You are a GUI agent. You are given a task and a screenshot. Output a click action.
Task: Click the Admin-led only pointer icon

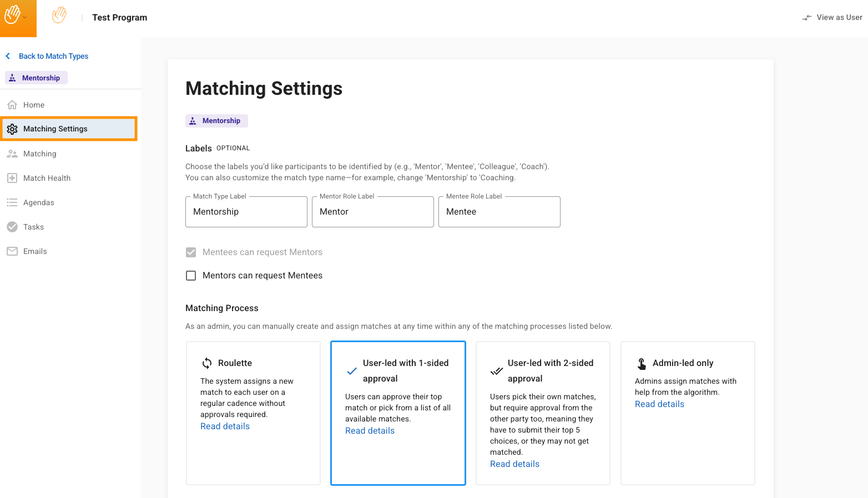[642, 363]
